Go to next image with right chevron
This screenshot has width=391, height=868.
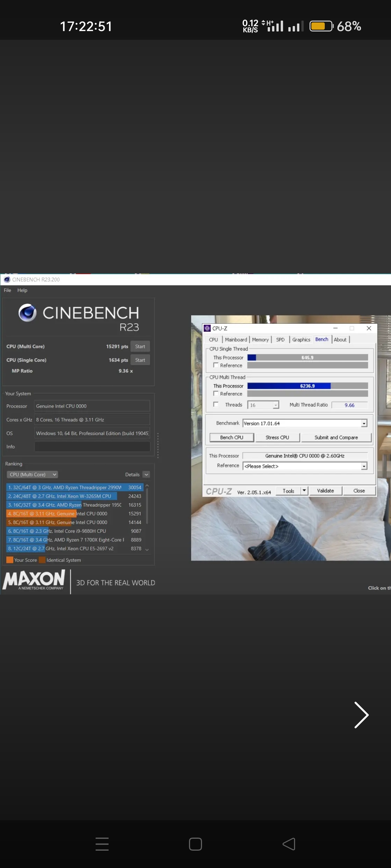click(x=361, y=715)
